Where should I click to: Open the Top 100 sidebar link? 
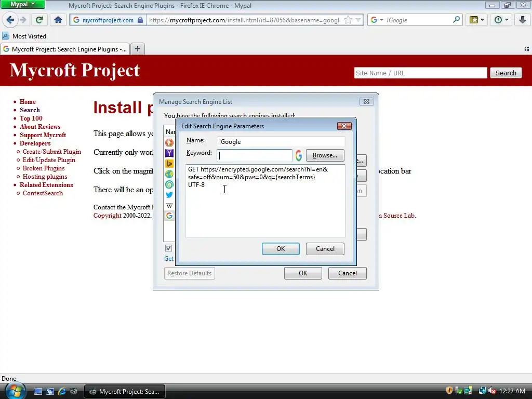tap(31, 118)
